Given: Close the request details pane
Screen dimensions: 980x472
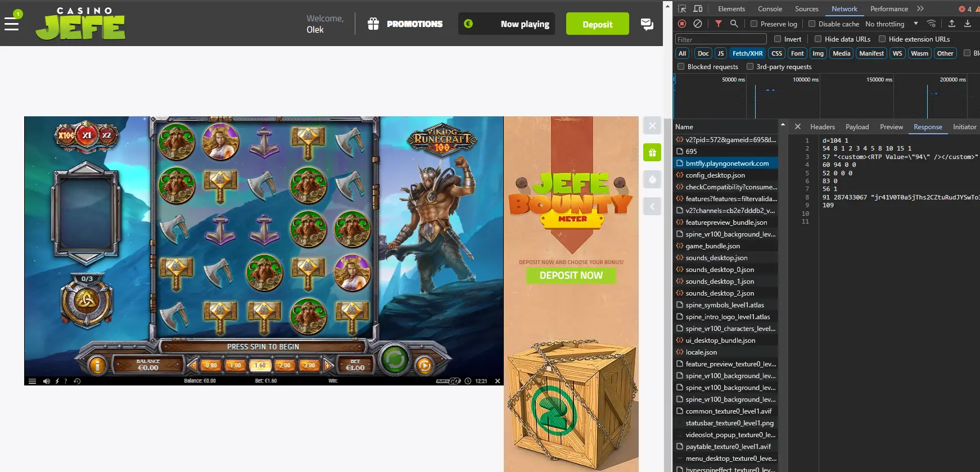Looking at the screenshot, I should 797,127.
